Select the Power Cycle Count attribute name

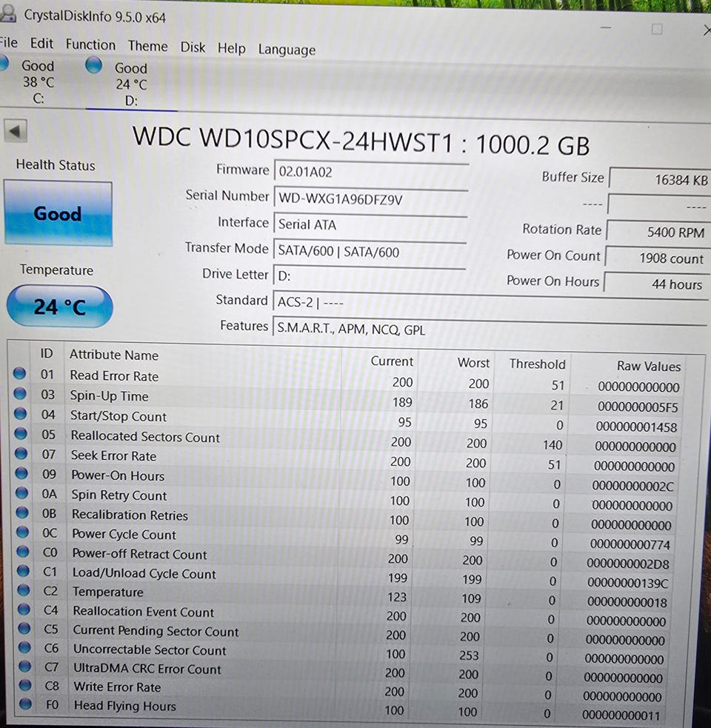click(x=124, y=535)
